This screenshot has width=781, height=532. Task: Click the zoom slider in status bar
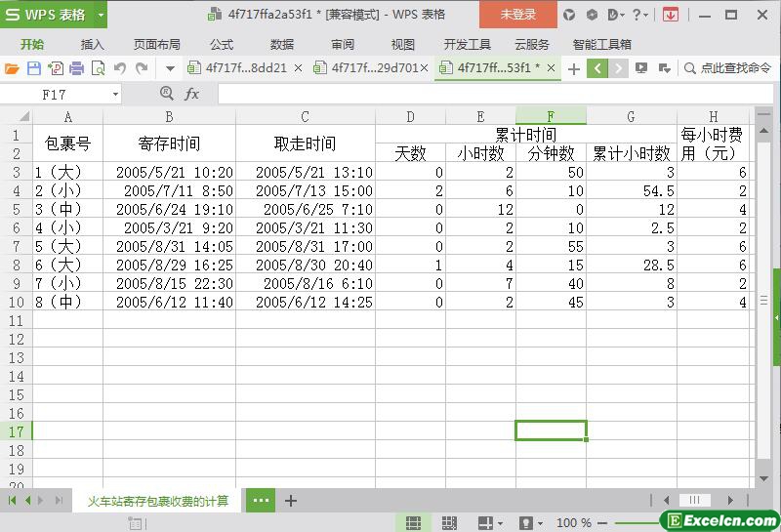tap(625, 523)
